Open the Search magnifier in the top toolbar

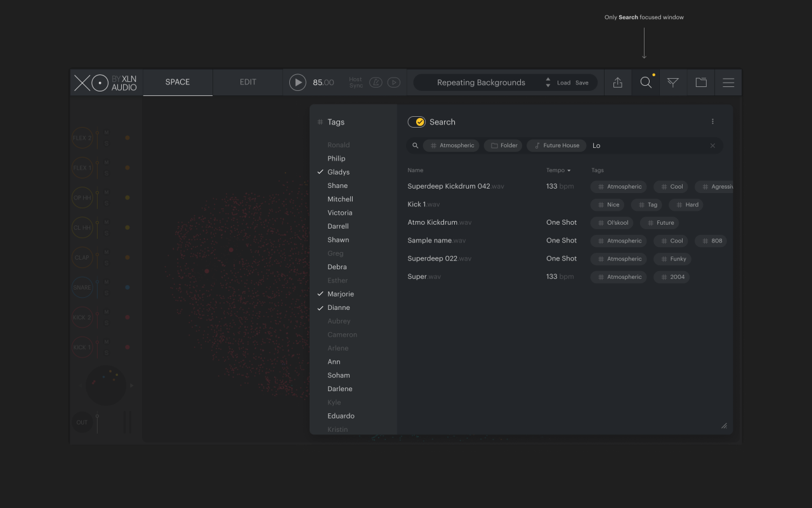(x=645, y=83)
